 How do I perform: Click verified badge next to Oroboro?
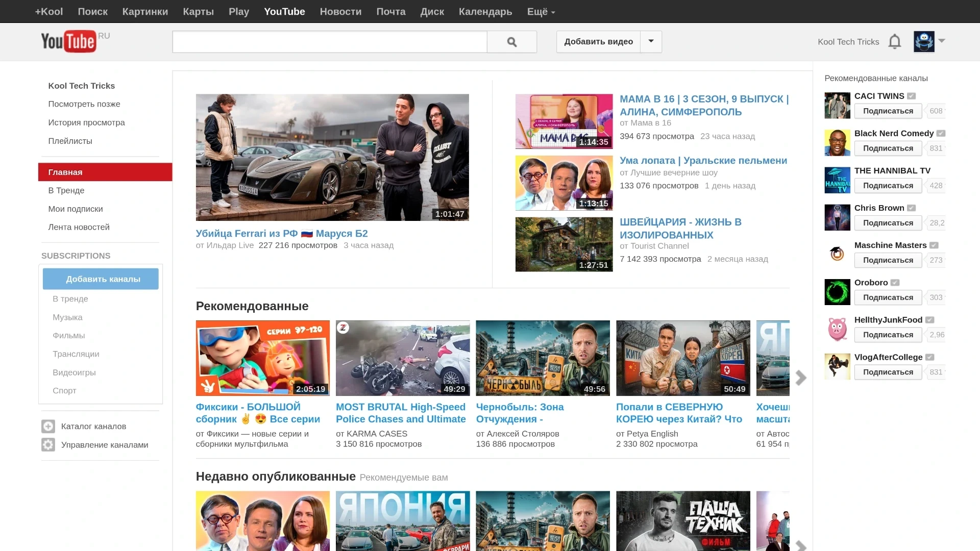pyautogui.click(x=895, y=283)
